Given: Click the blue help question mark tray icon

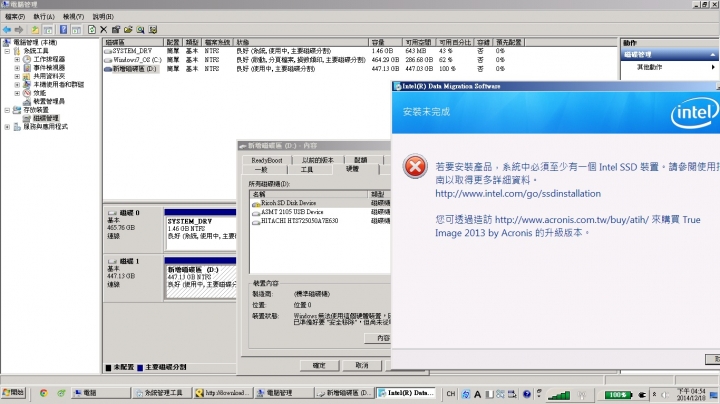Looking at the screenshot, I should 527,394.
